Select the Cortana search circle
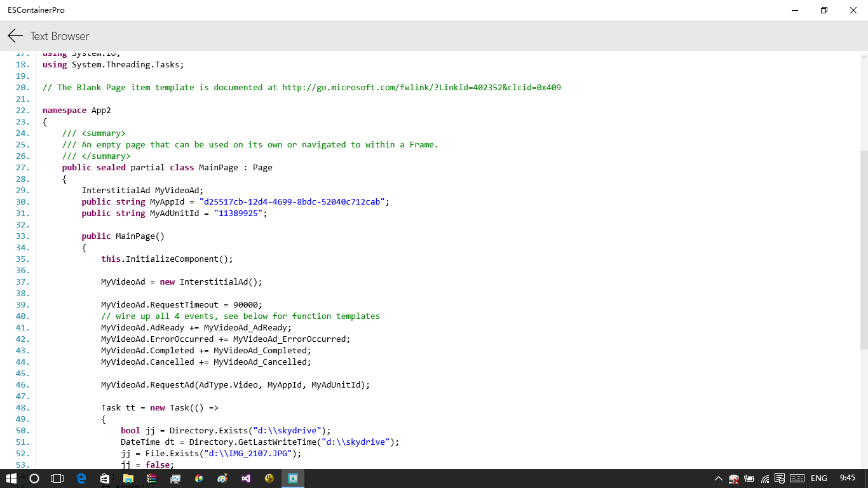The height and width of the screenshot is (488, 868). click(x=34, y=478)
